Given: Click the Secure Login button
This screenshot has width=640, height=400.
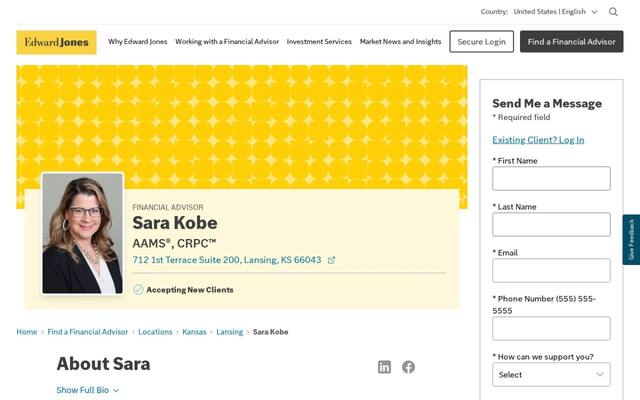Looking at the screenshot, I should 482,42.
